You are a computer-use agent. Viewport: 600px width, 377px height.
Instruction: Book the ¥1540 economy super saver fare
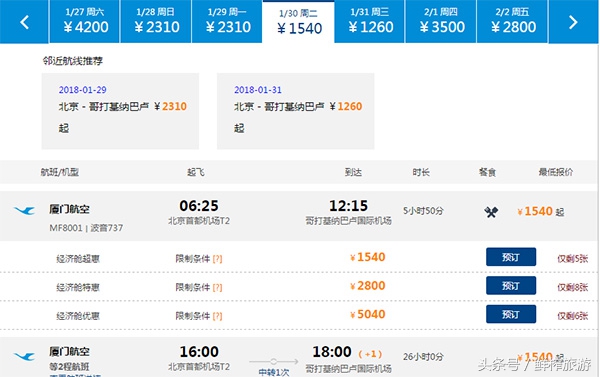[x=511, y=257]
